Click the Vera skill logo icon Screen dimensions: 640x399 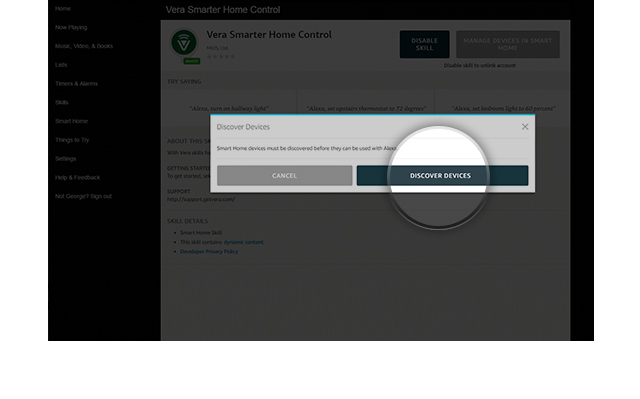coord(184,43)
